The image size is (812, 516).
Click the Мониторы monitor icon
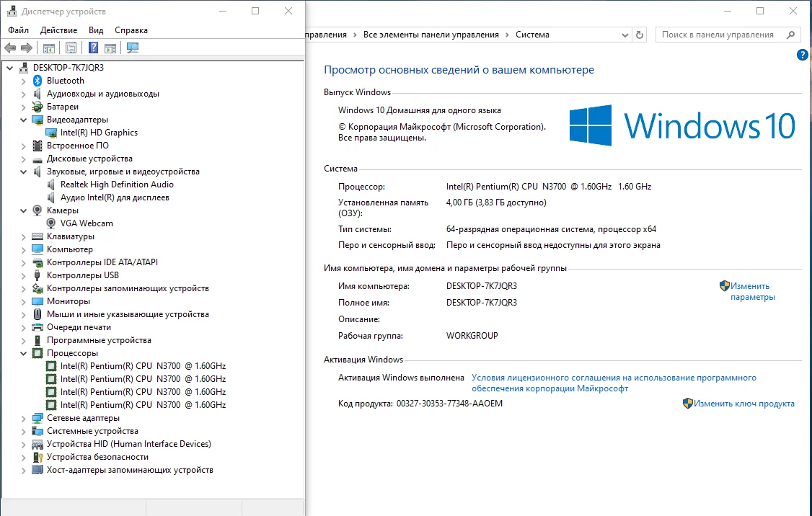click(37, 301)
